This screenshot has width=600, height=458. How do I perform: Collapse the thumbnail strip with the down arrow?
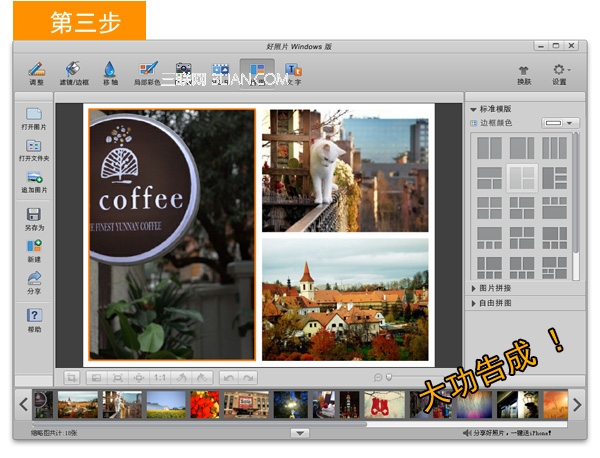[300, 433]
